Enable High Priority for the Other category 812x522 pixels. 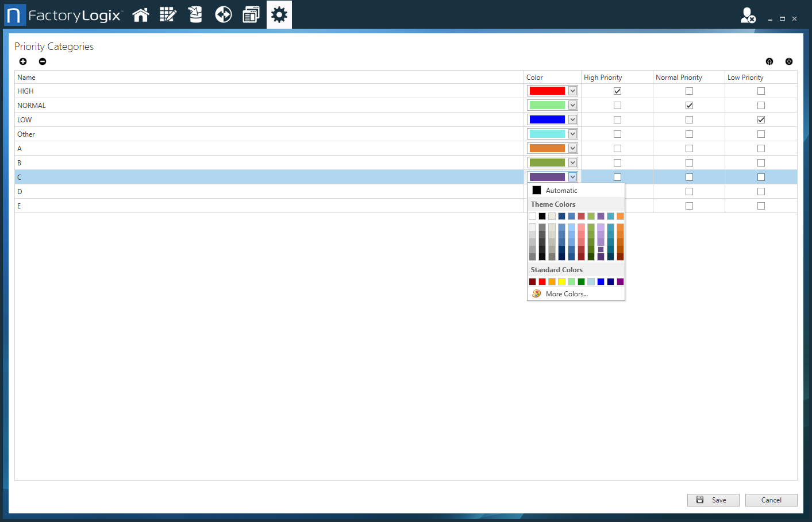pyautogui.click(x=617, y=134)
